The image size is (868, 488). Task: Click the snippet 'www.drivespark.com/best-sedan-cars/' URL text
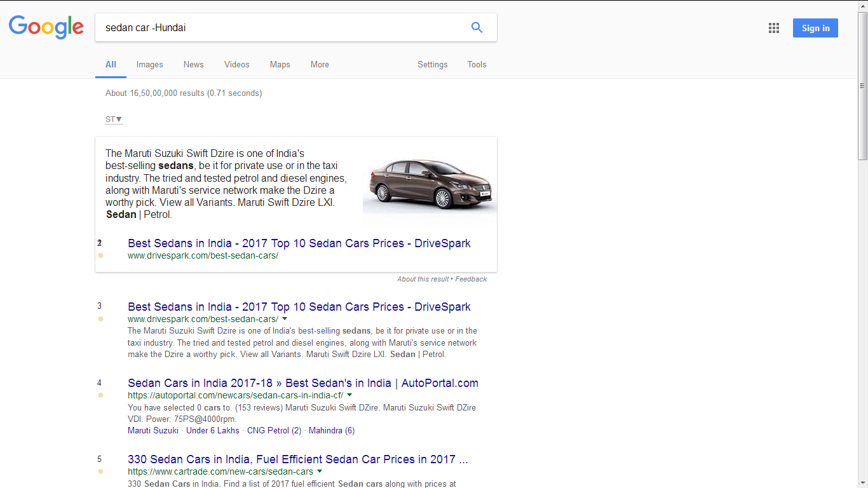pos(203,255)
